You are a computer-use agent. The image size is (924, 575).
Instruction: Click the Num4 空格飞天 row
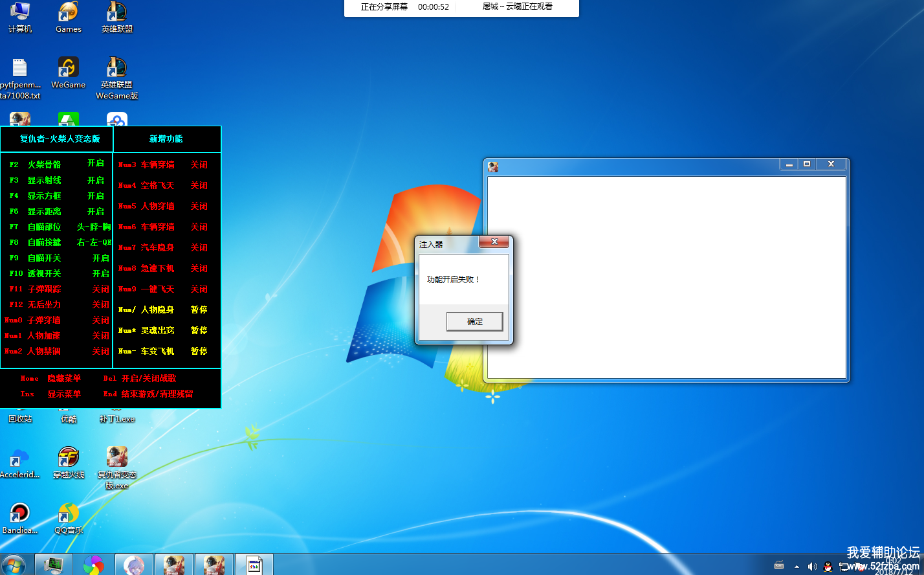click(163, 185)
